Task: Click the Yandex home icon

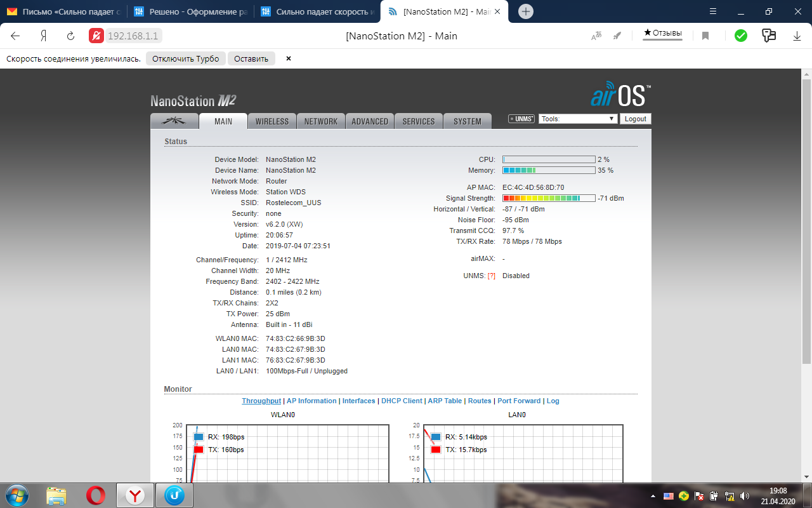Action: click(x=44, y=36)
